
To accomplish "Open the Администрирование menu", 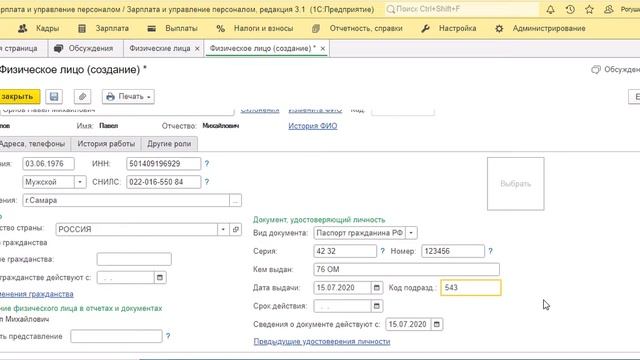I will [x=540, y=28].
